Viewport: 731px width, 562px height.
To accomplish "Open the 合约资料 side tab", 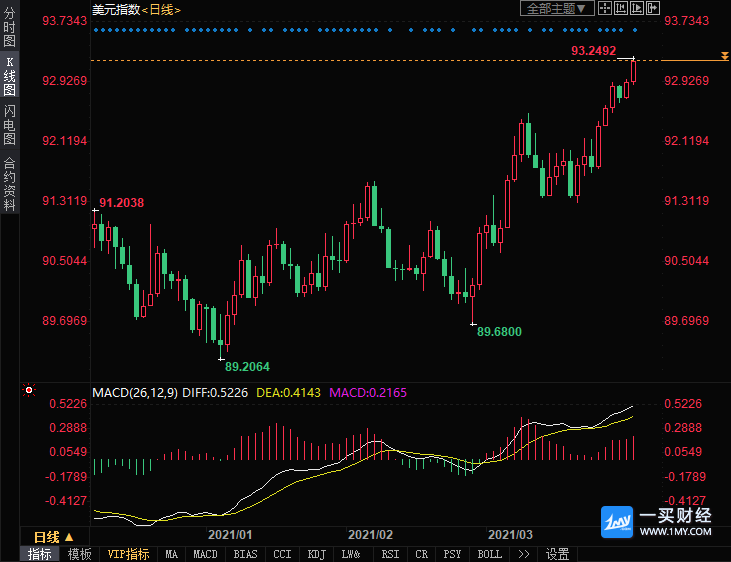I will click(9, 184).
